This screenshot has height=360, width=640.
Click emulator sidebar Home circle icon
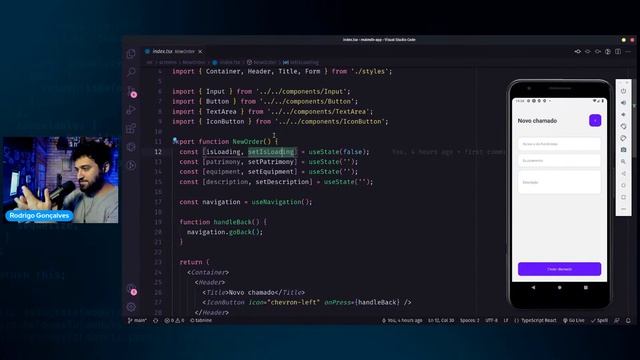(x=623, y=185)
